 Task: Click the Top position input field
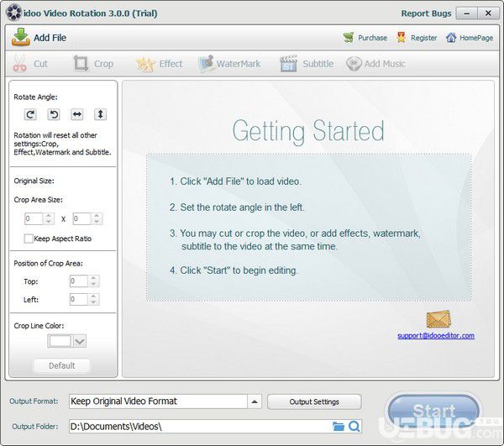79,281
